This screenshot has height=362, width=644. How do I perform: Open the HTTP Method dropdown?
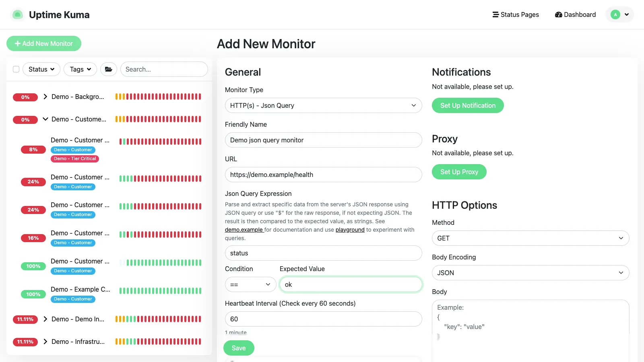[530, 238]
